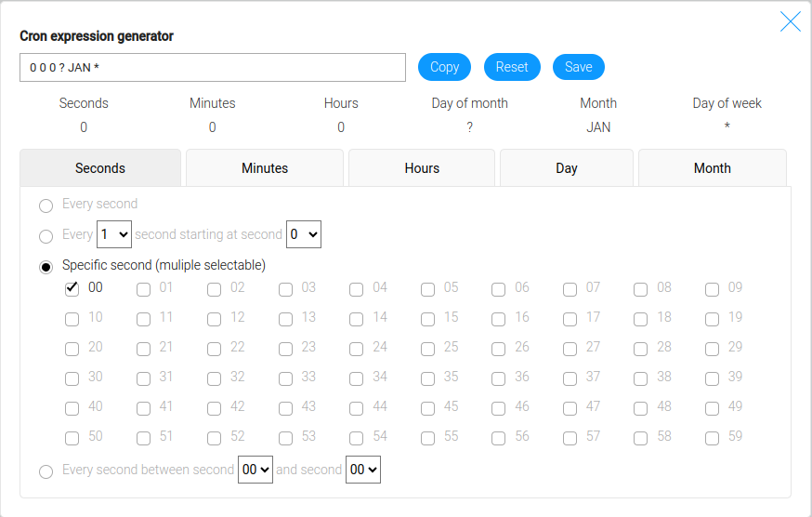Expand the range end second dropdown

[x=363, y=471]
